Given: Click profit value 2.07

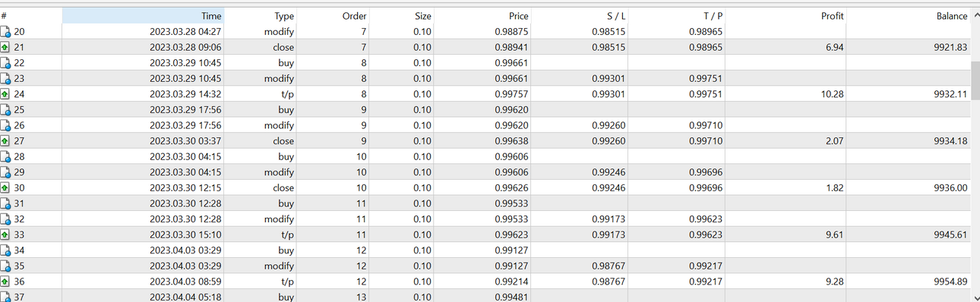Looking at the screenshot, I should [834, 141].
